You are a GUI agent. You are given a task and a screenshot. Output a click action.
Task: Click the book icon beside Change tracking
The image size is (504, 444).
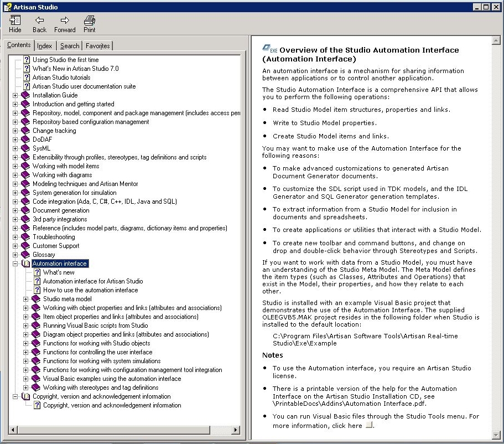click(25, 131)
